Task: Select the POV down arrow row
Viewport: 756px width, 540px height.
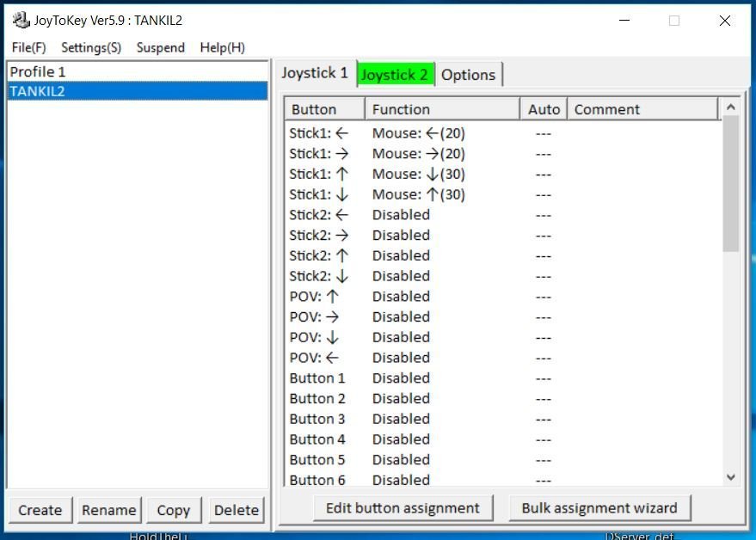Action: point(503,337)
